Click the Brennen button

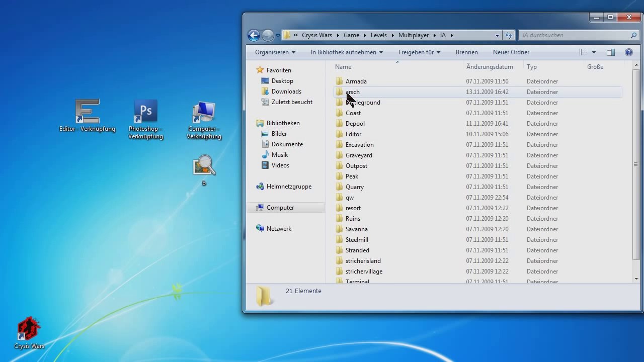click(466, 52)
